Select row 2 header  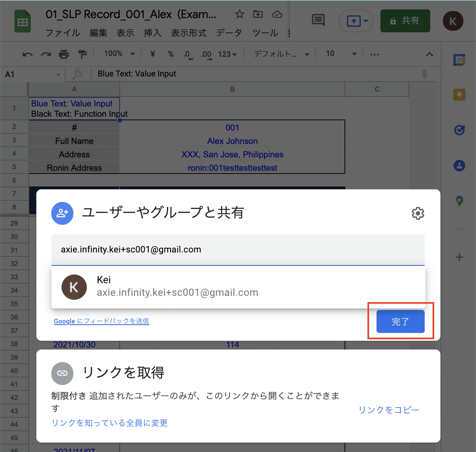click(x=14, y=127)
